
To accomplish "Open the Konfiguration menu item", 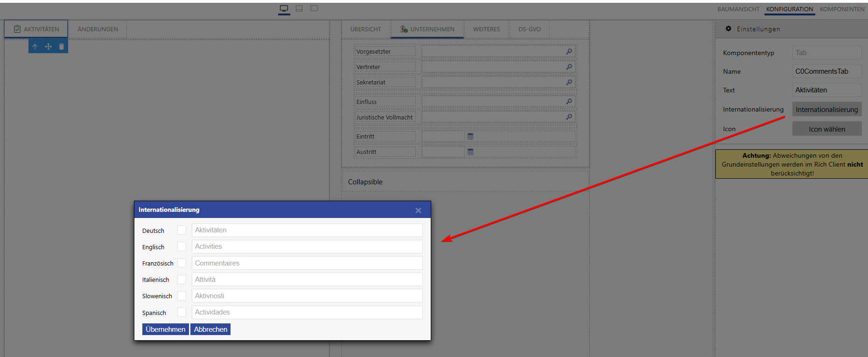I will click(x=789, y=9).
